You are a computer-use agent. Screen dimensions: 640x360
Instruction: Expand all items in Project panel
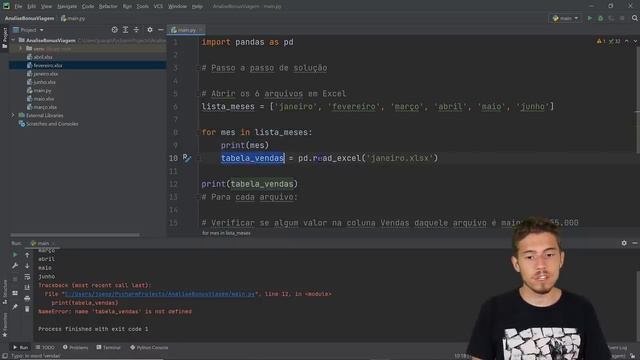[125, 30]
